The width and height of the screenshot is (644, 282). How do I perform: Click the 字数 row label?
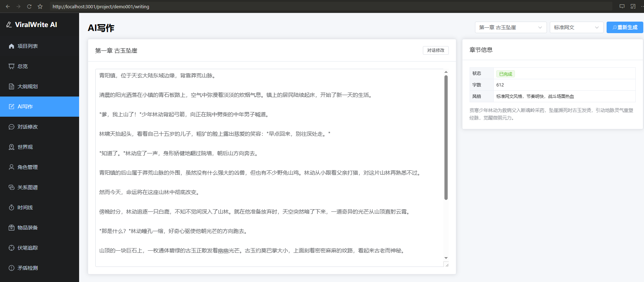477,85
